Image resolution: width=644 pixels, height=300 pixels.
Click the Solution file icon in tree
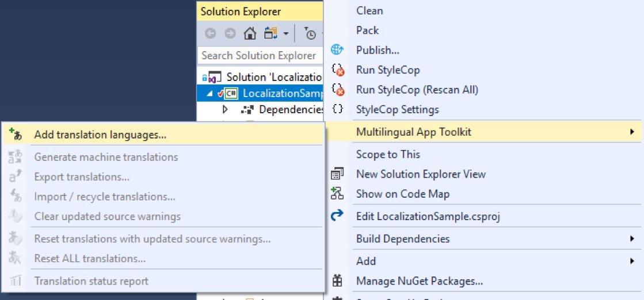[215, 77]
